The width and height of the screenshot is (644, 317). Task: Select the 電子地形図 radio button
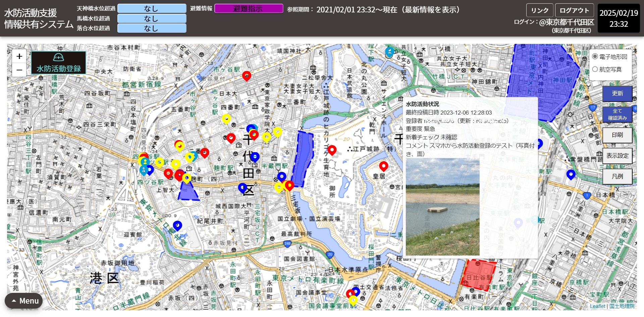595,57
